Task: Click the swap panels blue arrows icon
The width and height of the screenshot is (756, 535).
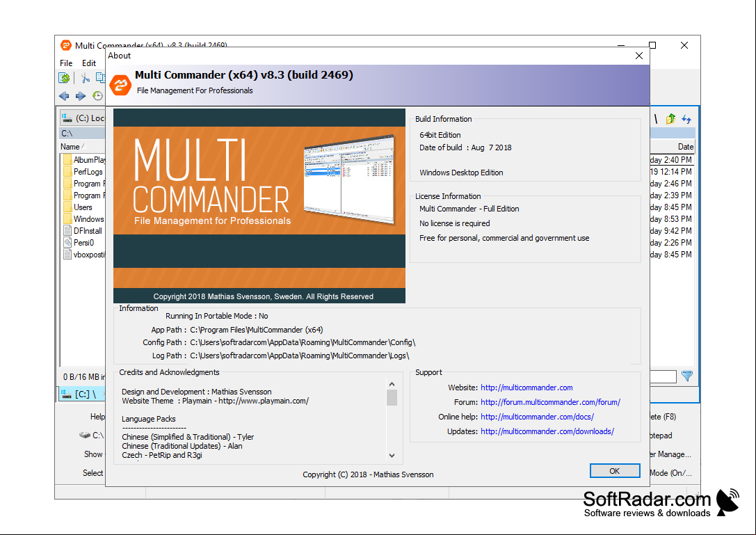Action: (686, 119)
